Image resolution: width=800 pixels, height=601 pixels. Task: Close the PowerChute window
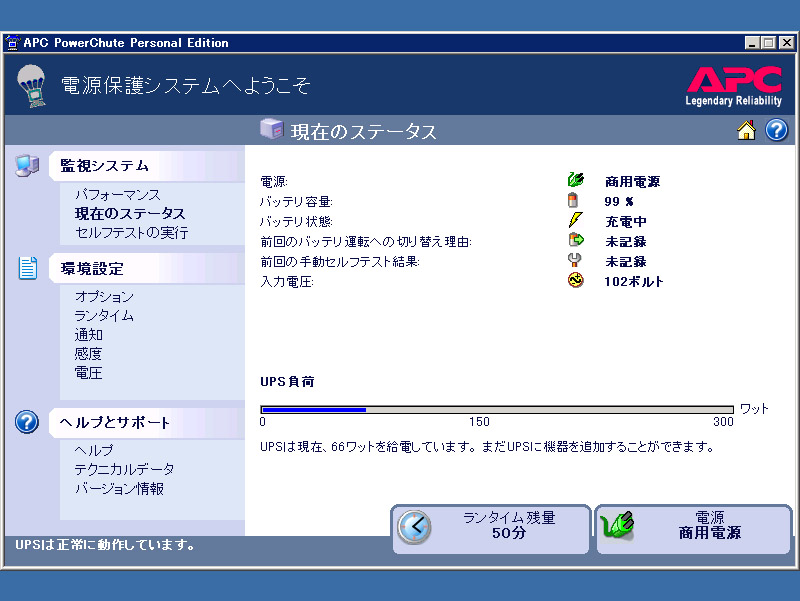[x=787, y=43]
